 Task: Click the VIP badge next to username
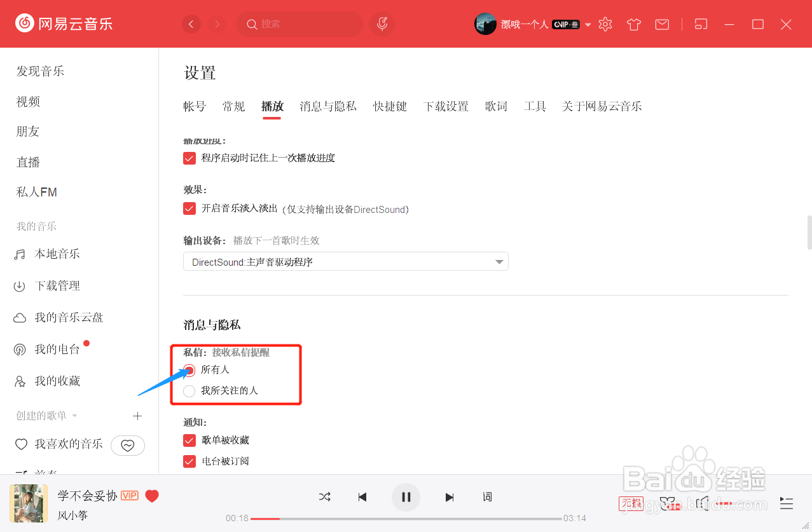click(565, 24)
